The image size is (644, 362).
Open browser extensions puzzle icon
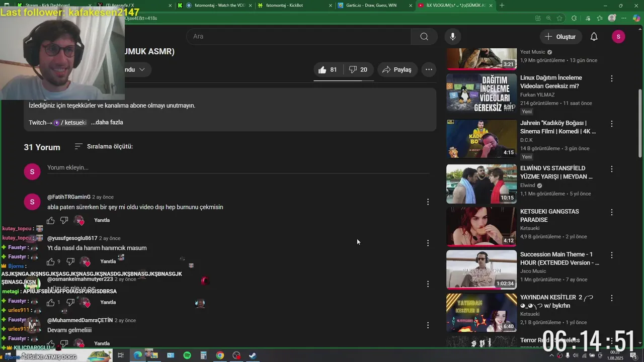(574, 18)
